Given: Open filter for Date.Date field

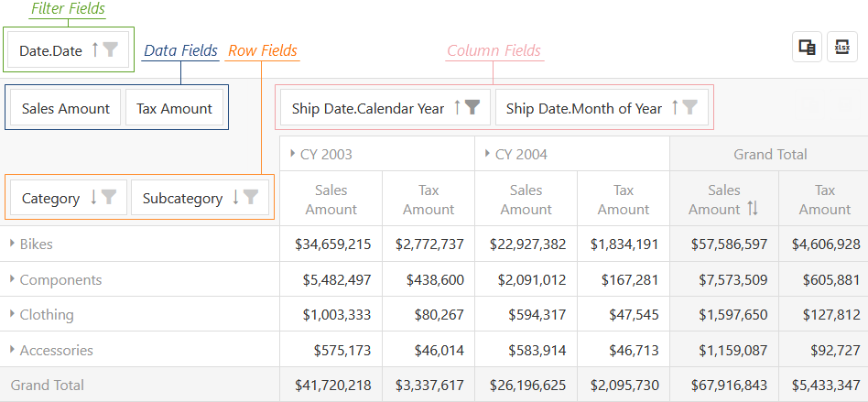Looking at the screenshot, I should tap(110, 50).
